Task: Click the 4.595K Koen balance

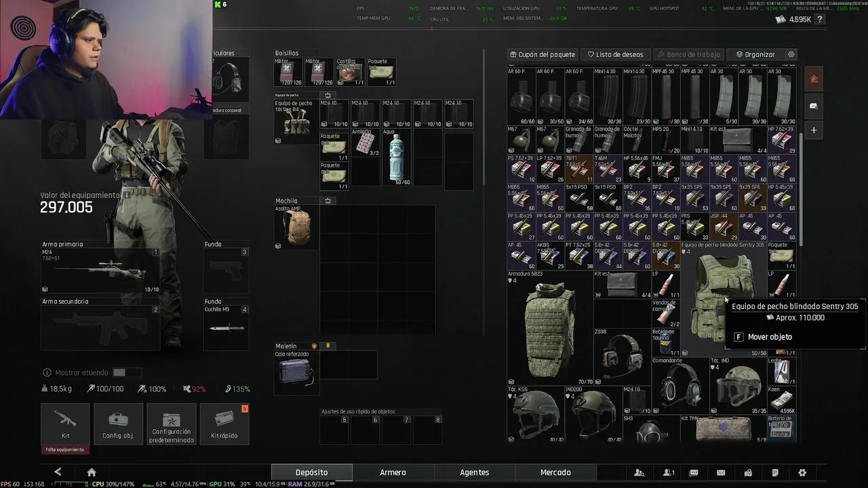Action: pyautogui.click(x=793, y=20)
